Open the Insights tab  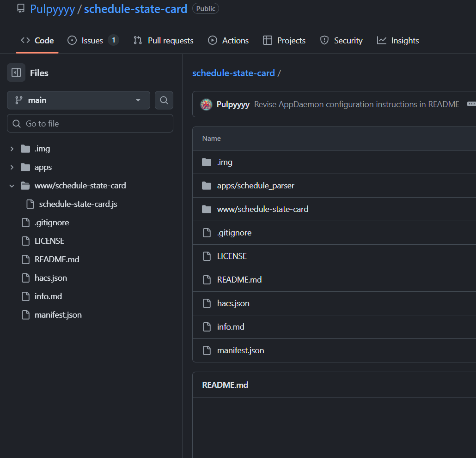398,41
